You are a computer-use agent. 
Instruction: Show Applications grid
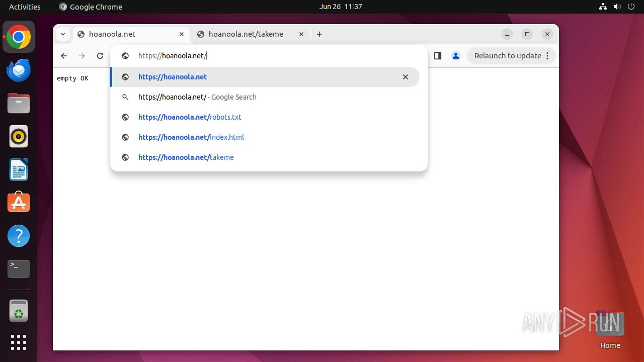[x=19, y=342]
